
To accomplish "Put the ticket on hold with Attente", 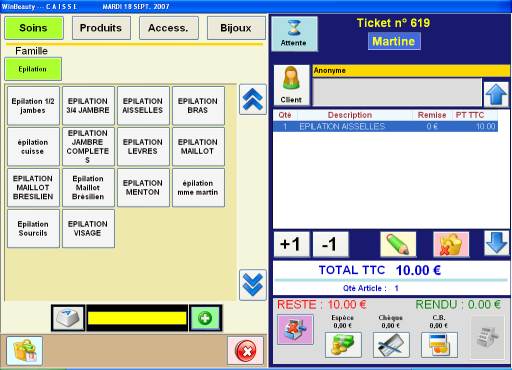I will tap(294, 34).
